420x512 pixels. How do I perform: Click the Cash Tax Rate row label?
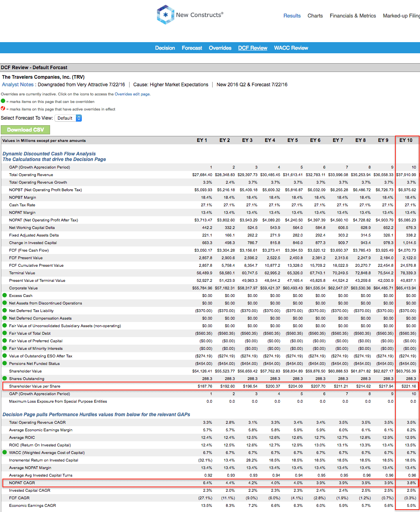(22, 205)
